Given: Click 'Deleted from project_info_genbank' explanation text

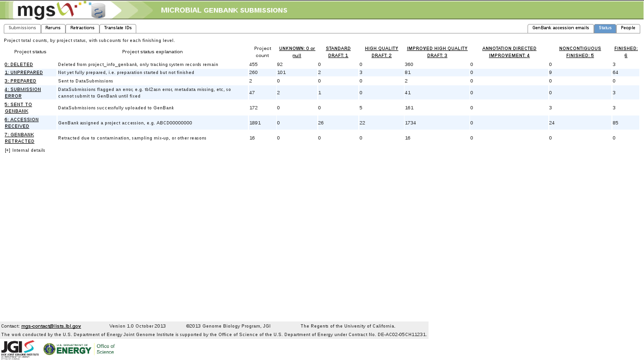Looking at the screenshot, I should [x=138, y=65].
